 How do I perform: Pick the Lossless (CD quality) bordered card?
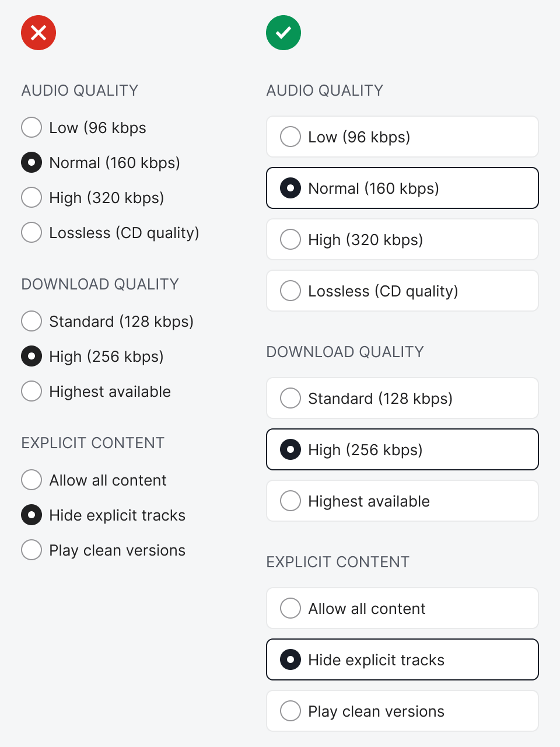click(x=402, y=291)
